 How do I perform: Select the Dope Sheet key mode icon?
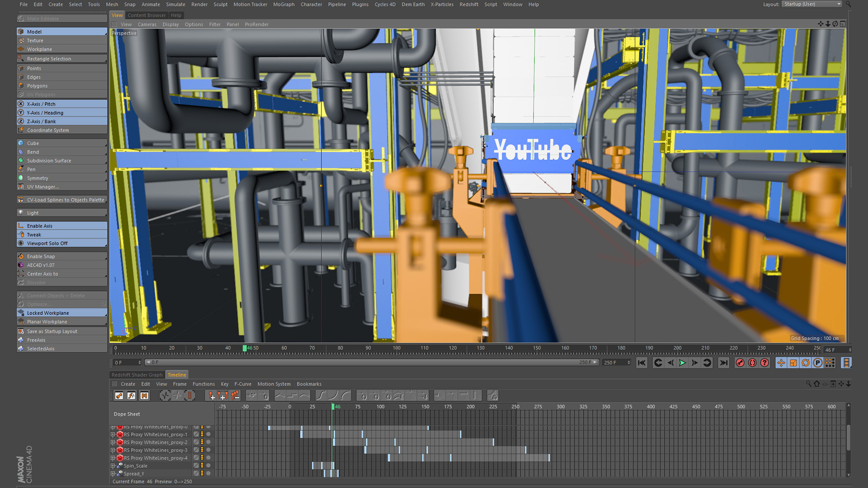click(119, 396)
